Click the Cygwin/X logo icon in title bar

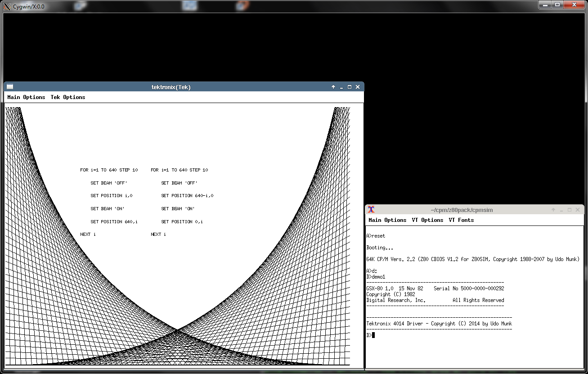click(7, 6)
